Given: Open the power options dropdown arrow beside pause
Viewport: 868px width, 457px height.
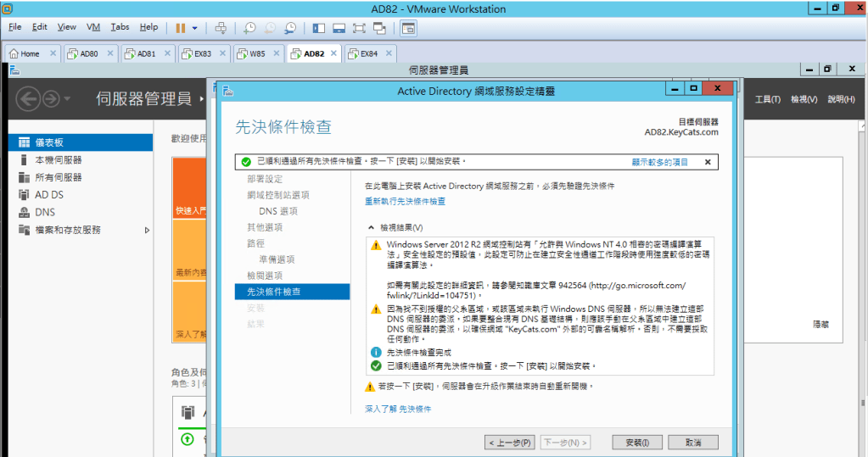Looking at the screenshot, I should (195, 27).
